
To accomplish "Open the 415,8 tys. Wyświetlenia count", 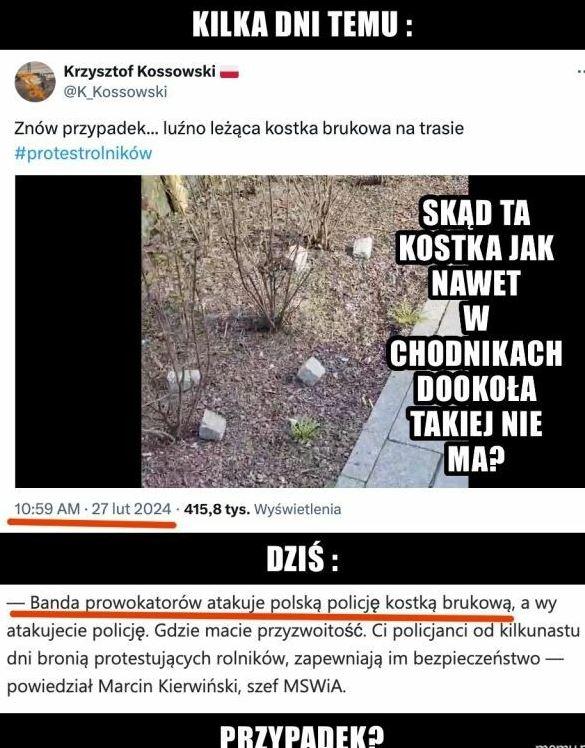I will point(262,509).
